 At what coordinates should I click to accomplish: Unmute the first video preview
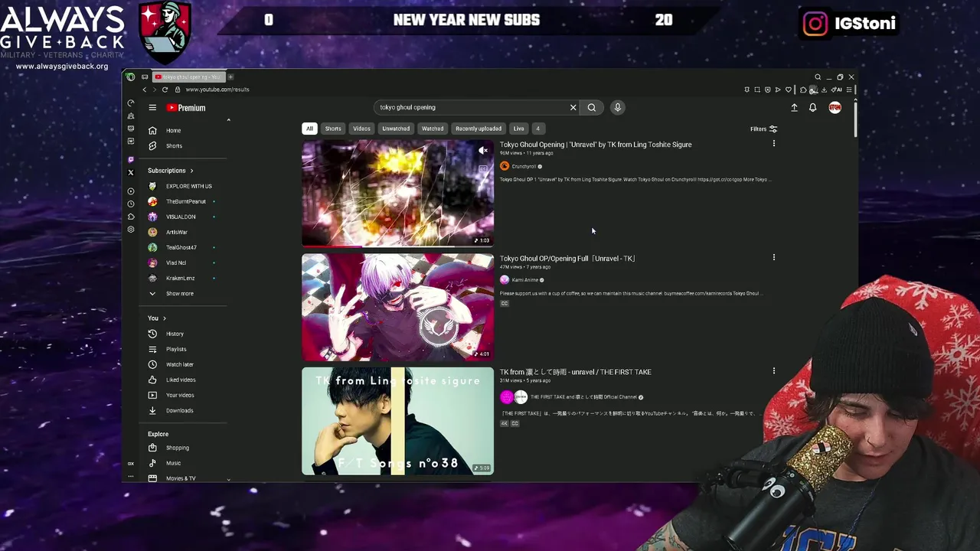[482, 151]
